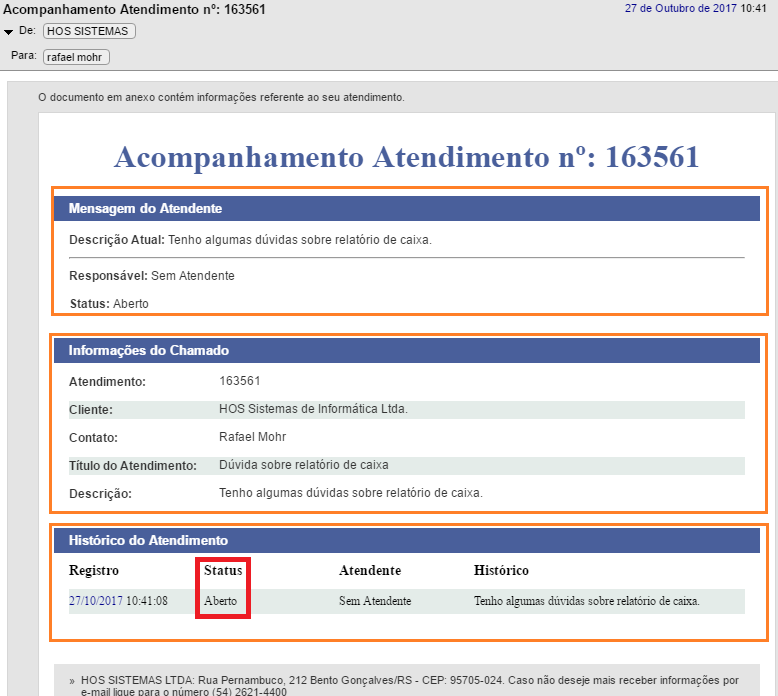Click the HOS SISTEMAS sender chip
778x696 pixels.
point(89,31)
